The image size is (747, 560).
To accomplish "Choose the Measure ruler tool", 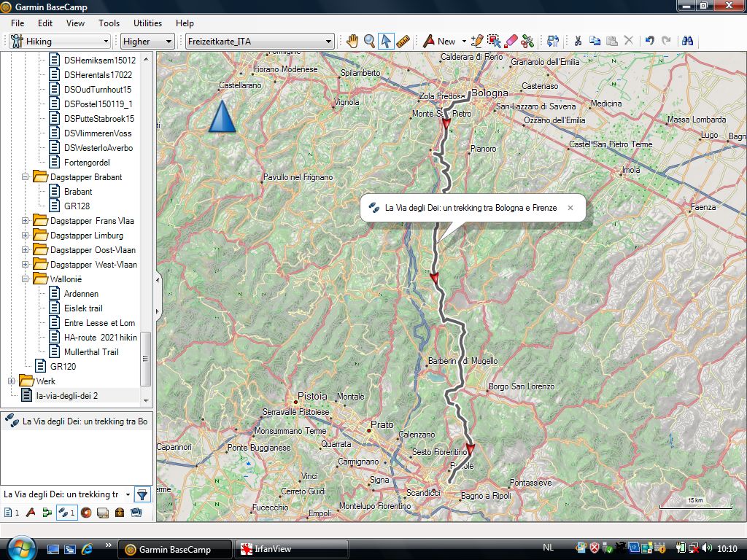I will tap(403, 42).
